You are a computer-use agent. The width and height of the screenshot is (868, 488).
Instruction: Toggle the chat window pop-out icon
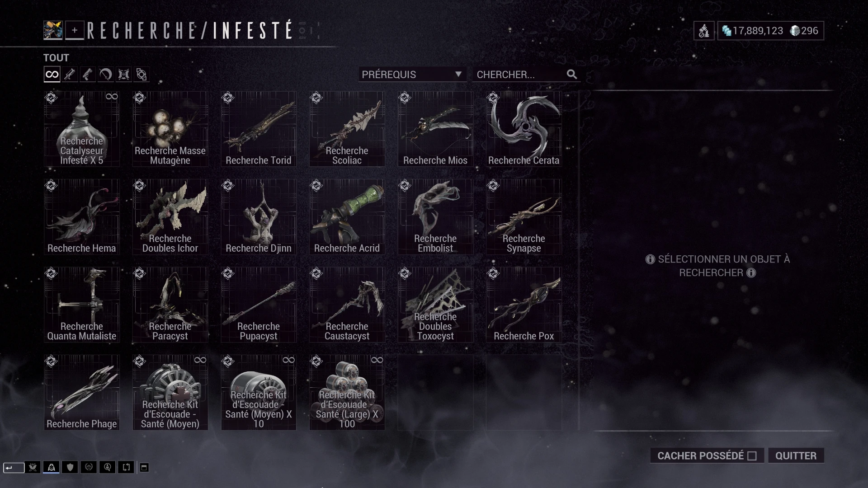coord(144,467)
